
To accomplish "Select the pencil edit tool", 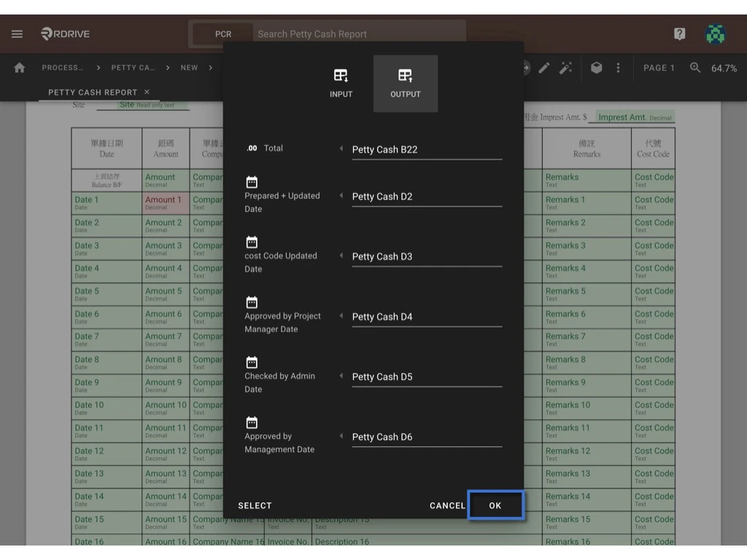I will pyautogui.click(x=544, y=67).
